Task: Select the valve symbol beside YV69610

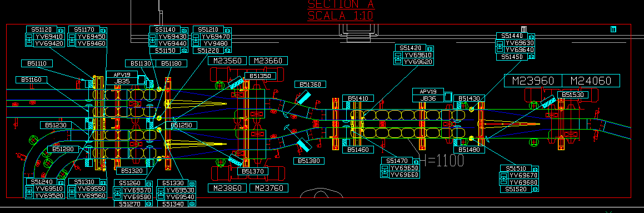Action: tap(398, 58)
